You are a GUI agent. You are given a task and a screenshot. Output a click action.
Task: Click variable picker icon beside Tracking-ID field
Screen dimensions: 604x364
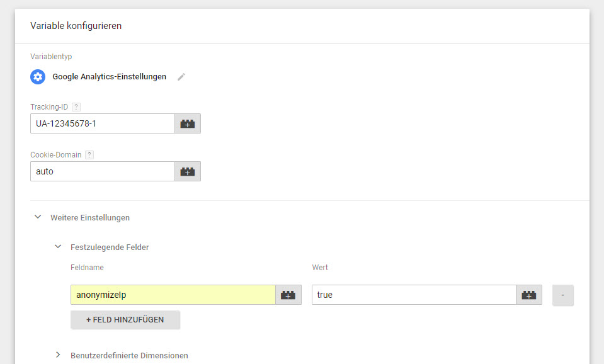(x=188, y=124)
